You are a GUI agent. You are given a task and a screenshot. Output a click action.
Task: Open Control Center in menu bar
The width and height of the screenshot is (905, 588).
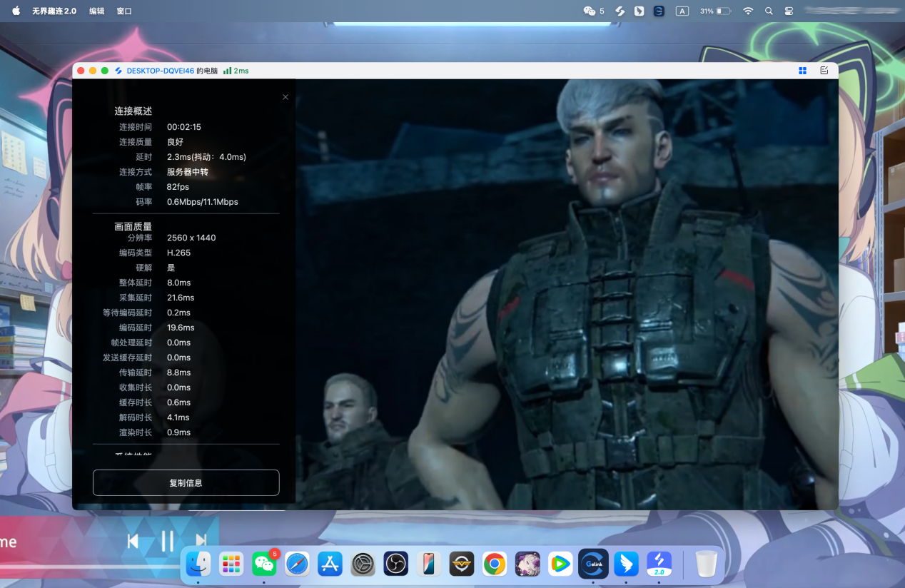789,11
